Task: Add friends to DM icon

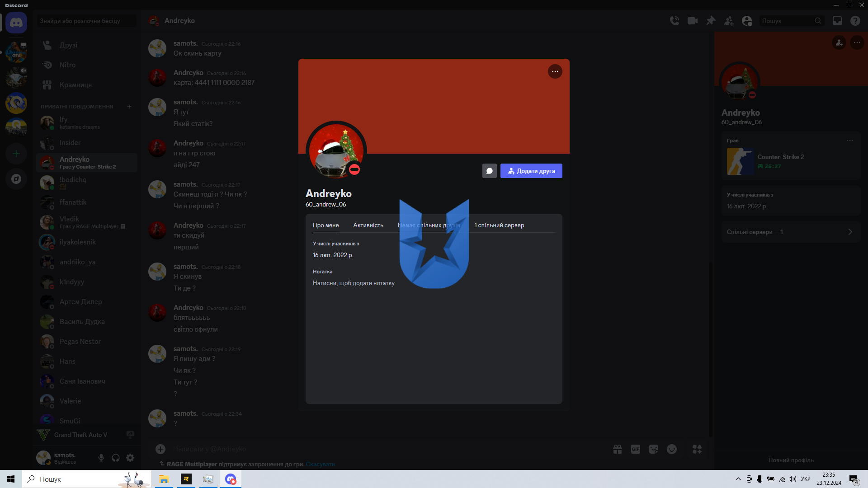Action: pos(729,21)
